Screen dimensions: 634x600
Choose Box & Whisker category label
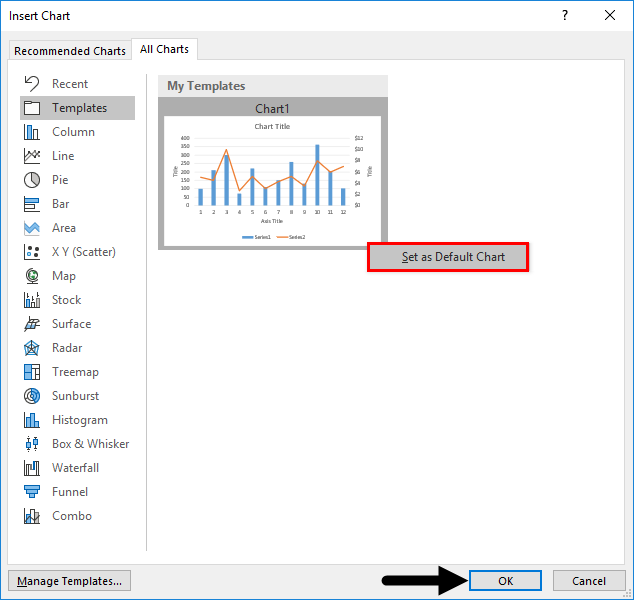(91, 444)
